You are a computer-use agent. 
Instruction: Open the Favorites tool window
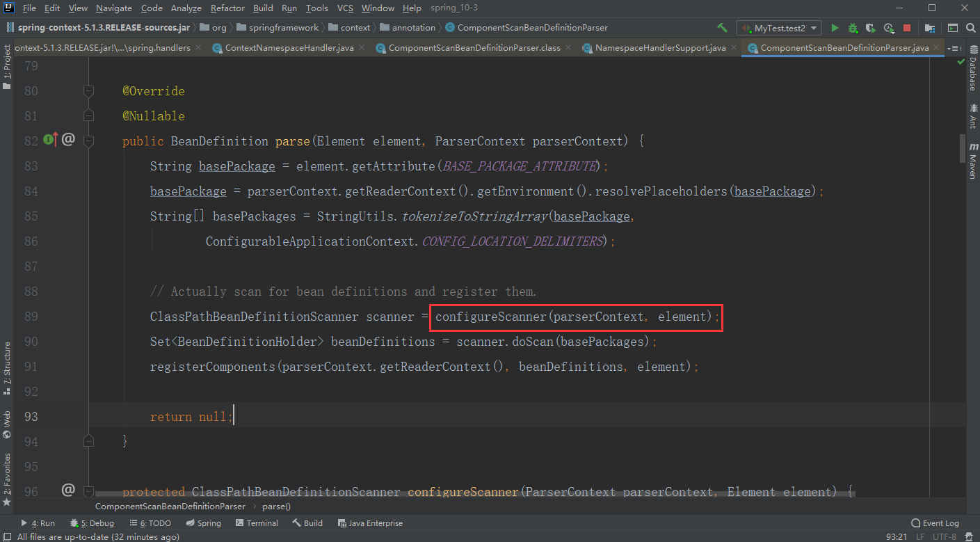click(7, 479)
